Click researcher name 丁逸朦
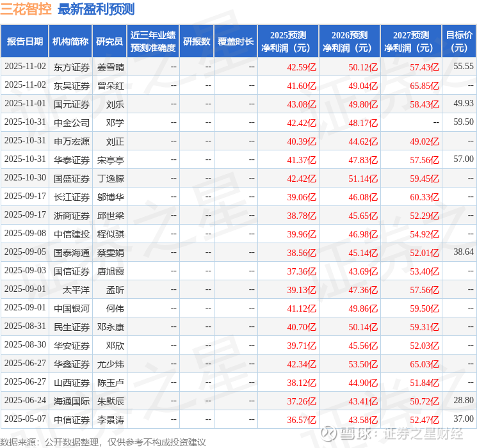The image size is (477, 448). (111, 179)
